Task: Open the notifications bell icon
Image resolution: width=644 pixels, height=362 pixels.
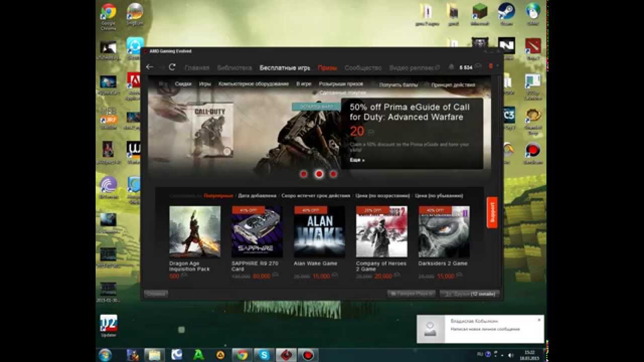Action: 451,67
